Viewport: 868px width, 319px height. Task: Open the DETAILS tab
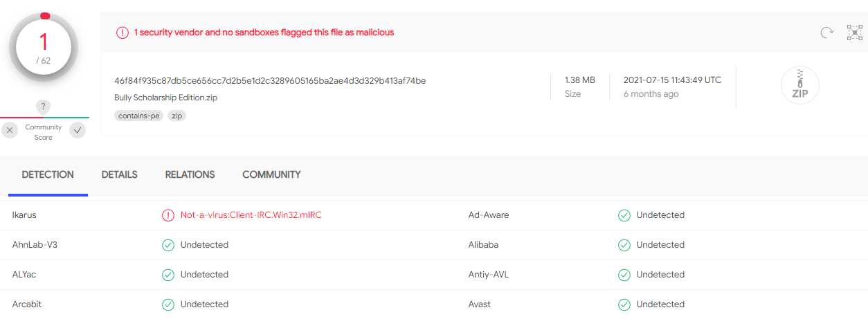click(120, 175)
